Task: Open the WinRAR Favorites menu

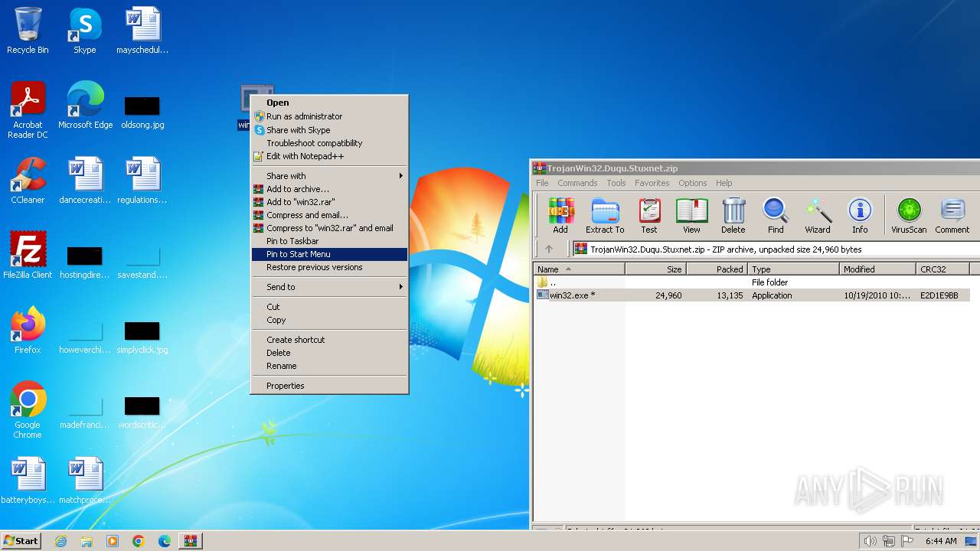Action: pyautogui.click(x=652, y=183)
